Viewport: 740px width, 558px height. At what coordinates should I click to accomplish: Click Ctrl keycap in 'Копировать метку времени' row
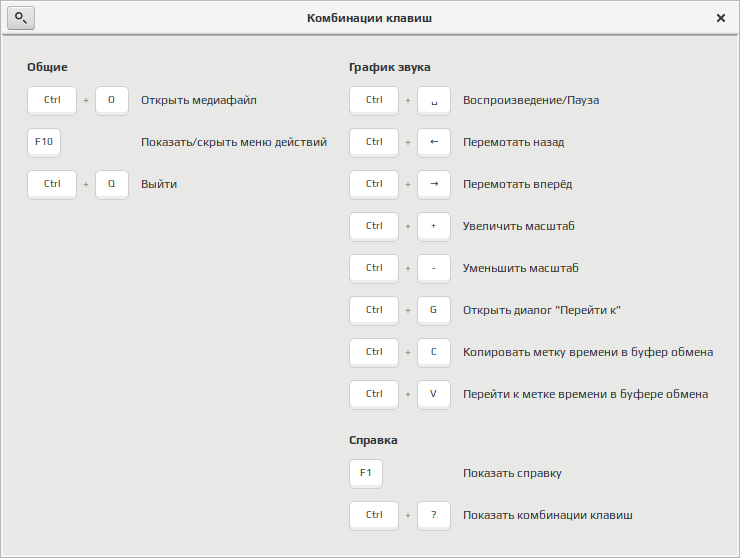374,352
